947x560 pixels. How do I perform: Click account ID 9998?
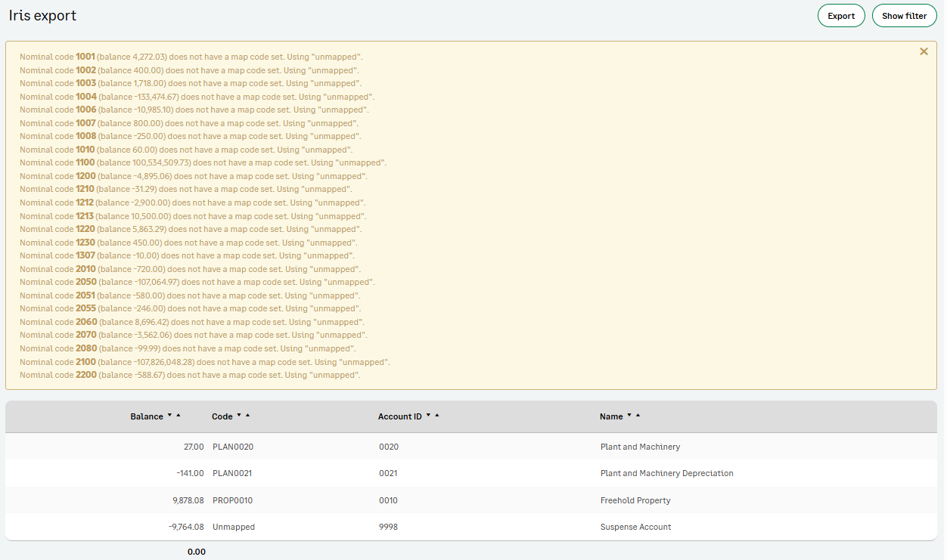pos(389,527)
